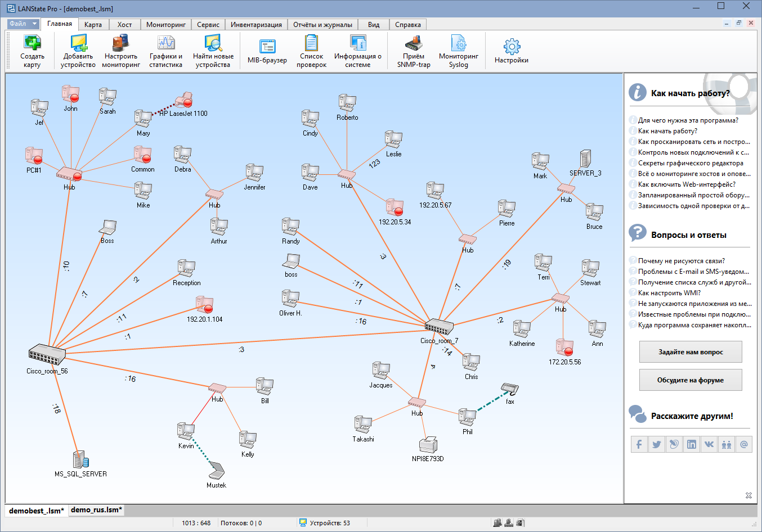This screenshot has width=762, height=532.
Task: Select the MS_SQL_SERVER device icon
Action: (x=81, y=459)
